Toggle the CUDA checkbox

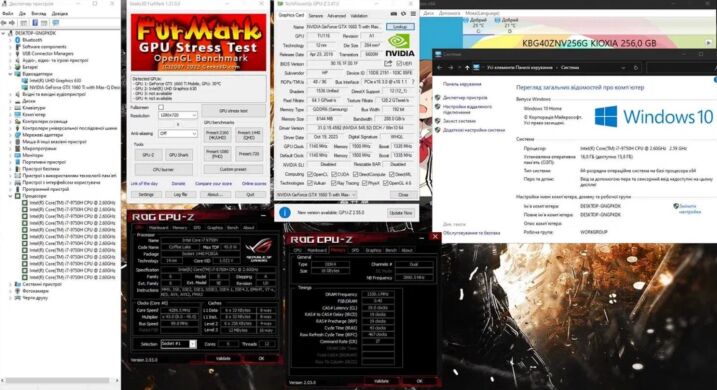tap(334, 174)
